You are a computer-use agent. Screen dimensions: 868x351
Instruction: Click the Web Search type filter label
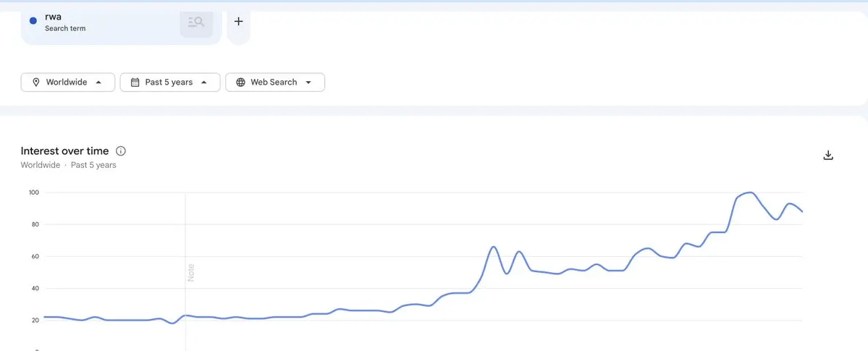tap(274, 83)
